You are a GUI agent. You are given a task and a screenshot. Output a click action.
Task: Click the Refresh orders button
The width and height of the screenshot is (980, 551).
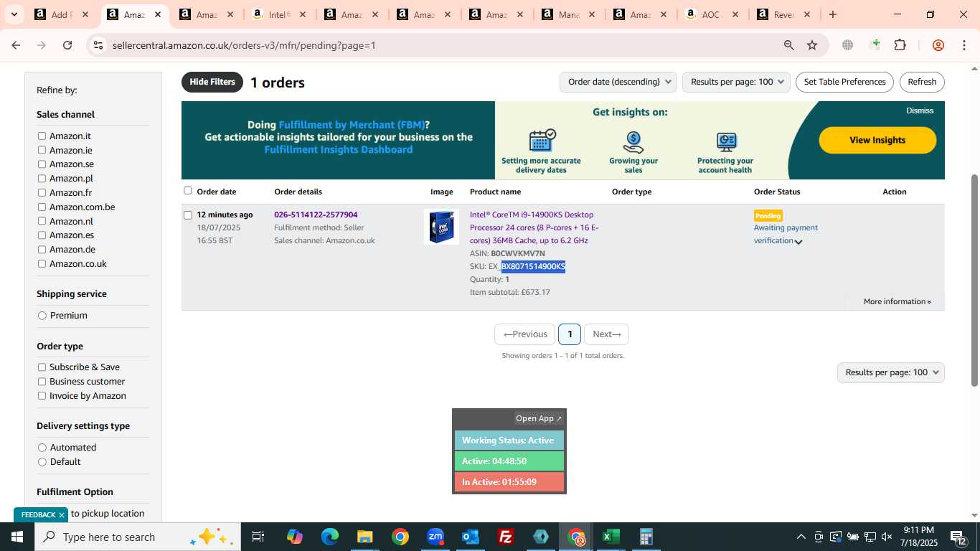tap(922, 82)
